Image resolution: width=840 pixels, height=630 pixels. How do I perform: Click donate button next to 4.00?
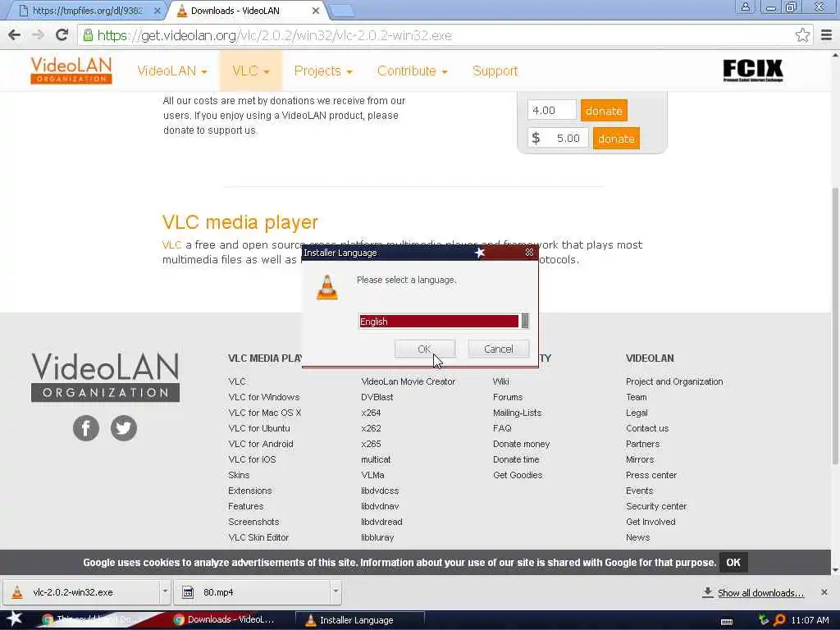[604, 111]
